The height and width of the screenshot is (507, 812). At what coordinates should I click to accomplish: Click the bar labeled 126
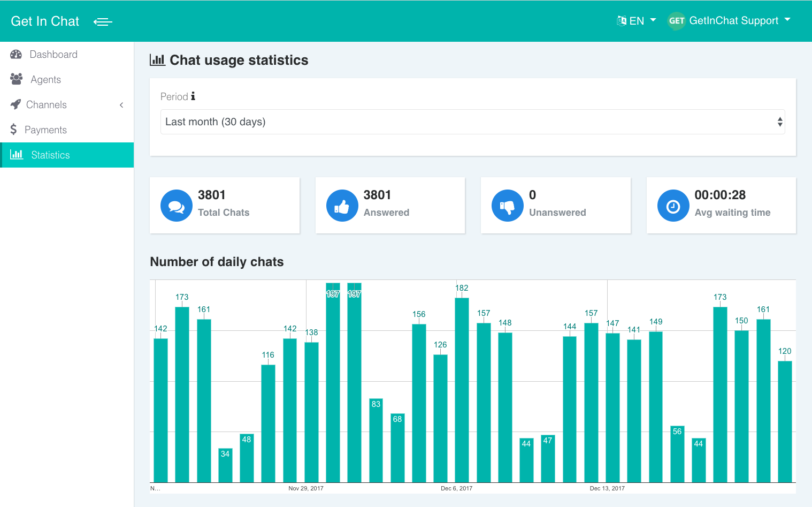point(440,419)
